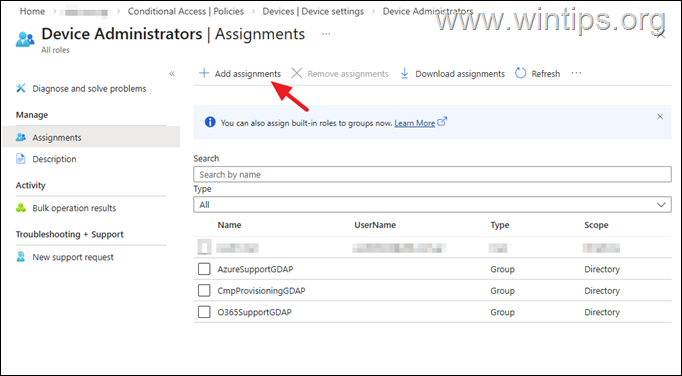The image size is (682, 376).
Task: Click Directory scope in O365SupportGDAP row
Action: [602, 312]
